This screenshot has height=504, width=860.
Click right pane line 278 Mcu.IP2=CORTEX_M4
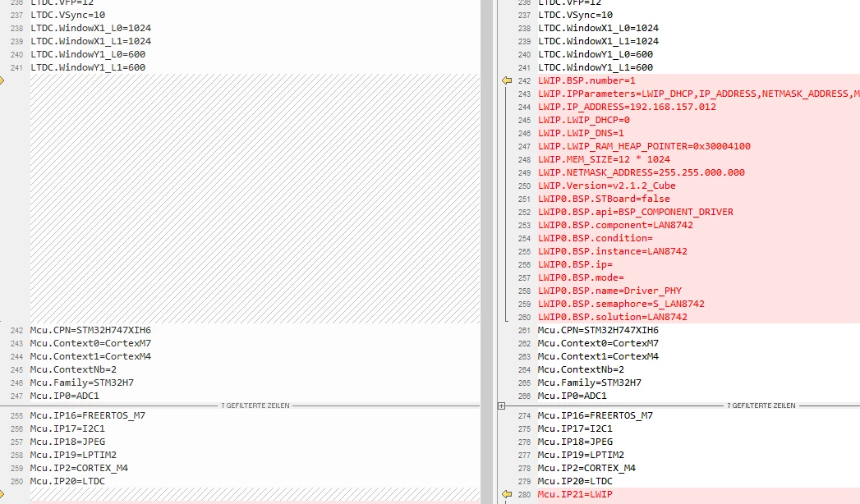tap(586, 469)
